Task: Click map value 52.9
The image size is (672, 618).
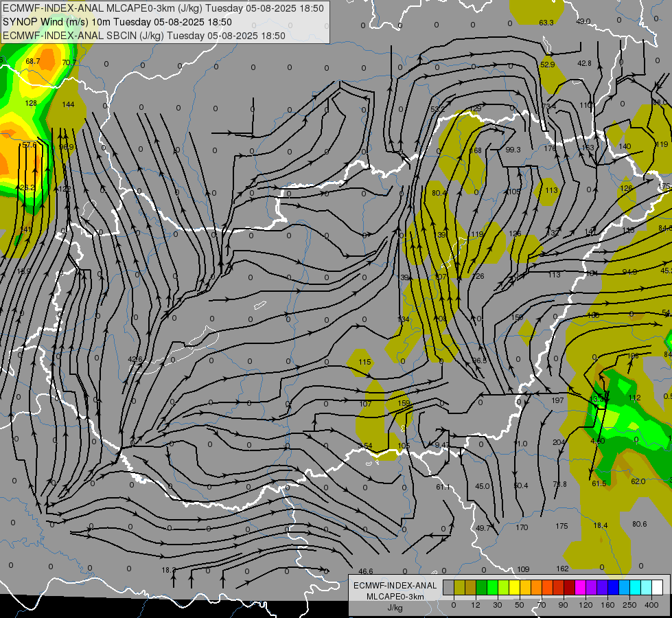Action: tap(547, 65)
